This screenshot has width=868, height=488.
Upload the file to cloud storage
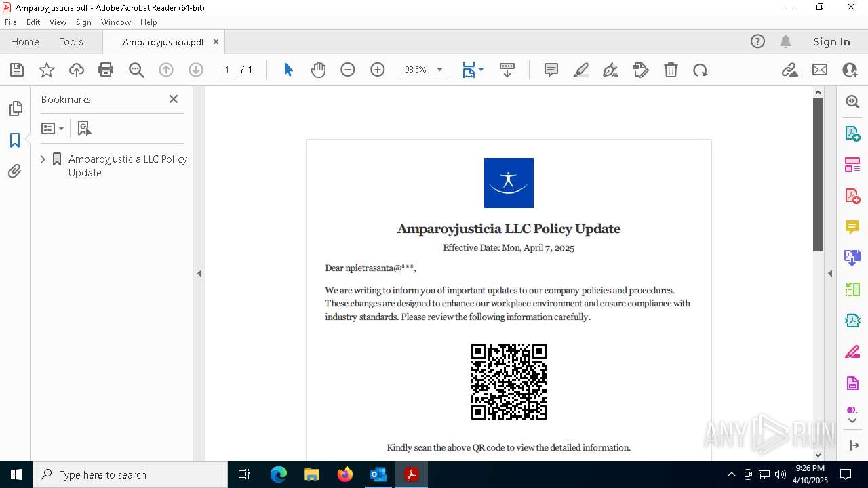[77, 70]
